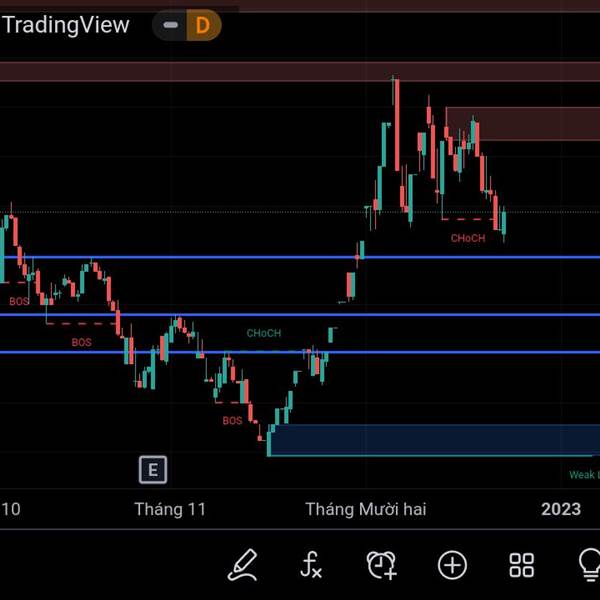
Task: Click the Weak label at bottom right
Action: pyautogui.click(x=584, y=475)
